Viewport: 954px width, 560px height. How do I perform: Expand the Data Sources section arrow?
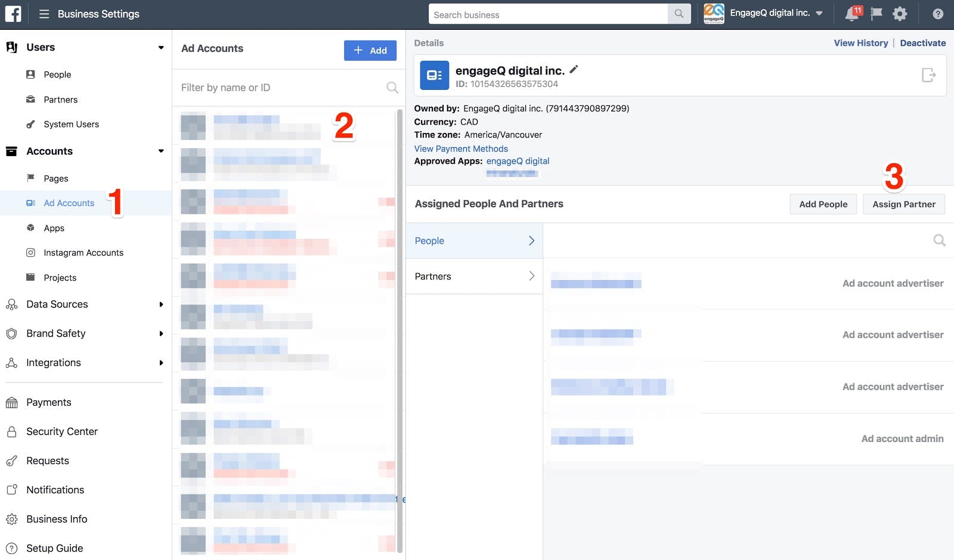tap(161, 304)
